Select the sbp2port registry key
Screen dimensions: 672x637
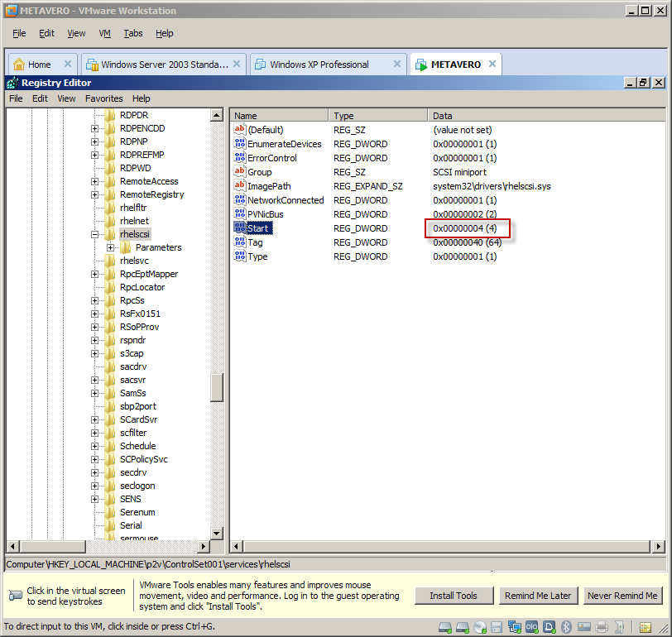(138, 406)
